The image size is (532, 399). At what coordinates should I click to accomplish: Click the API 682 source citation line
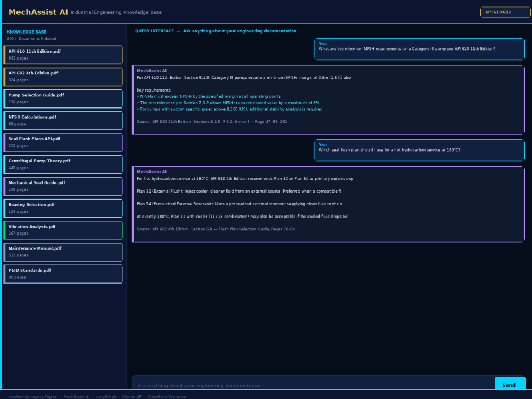[215, 229]
